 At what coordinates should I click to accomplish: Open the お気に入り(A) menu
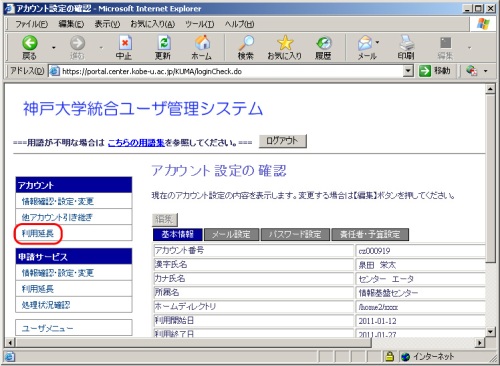point(153,24)
